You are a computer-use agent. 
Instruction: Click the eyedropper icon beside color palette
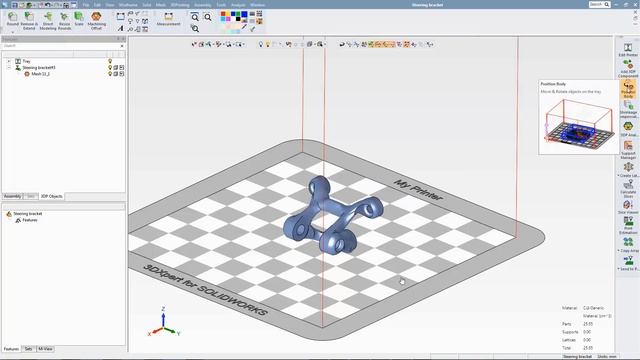pyautogui.click(x=244, y=27)
